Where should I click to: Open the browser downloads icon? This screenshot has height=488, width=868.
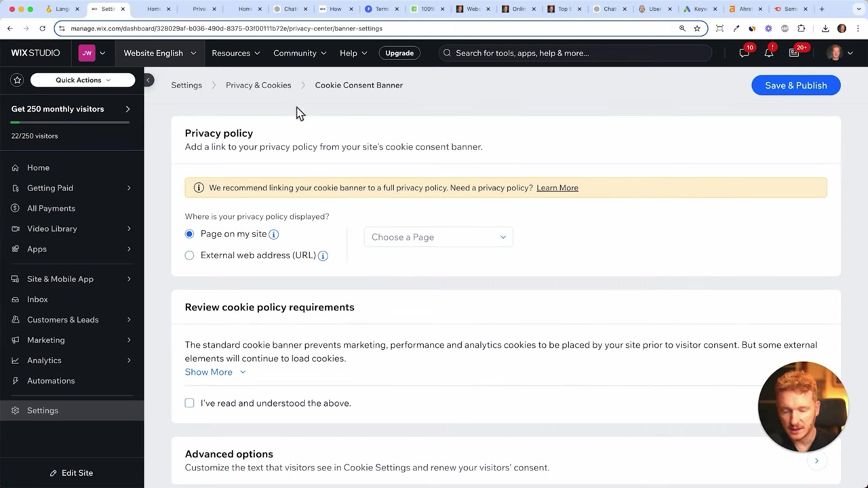tap(825, 28)
